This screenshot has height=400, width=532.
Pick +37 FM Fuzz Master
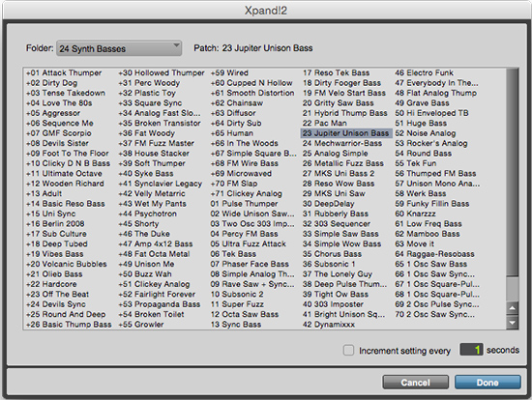click(x=157, y=143)
